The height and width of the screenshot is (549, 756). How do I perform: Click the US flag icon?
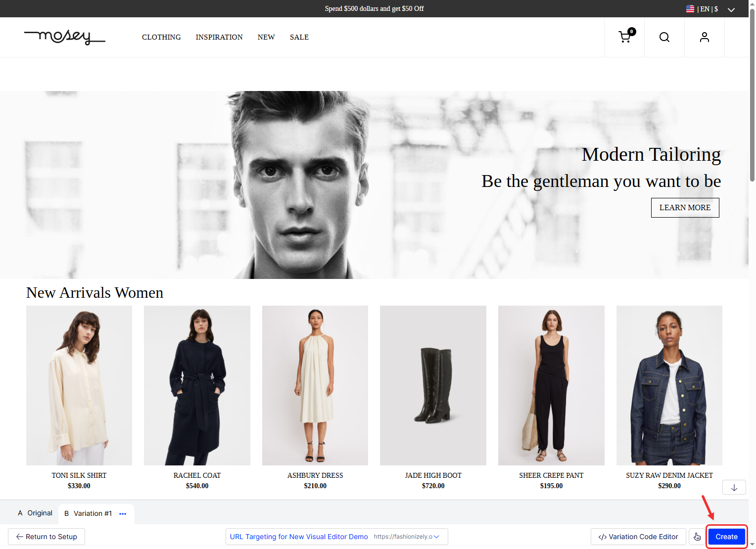tap(690, 9)
